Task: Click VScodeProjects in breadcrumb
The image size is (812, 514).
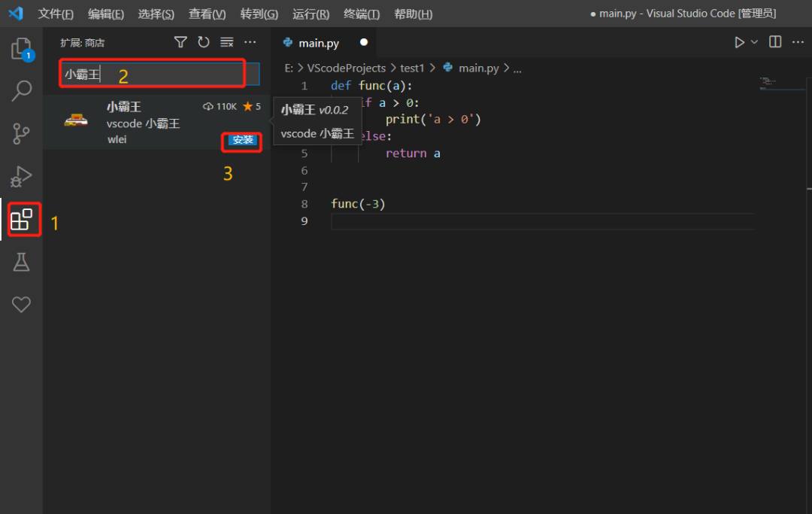Action: (347, 68)
